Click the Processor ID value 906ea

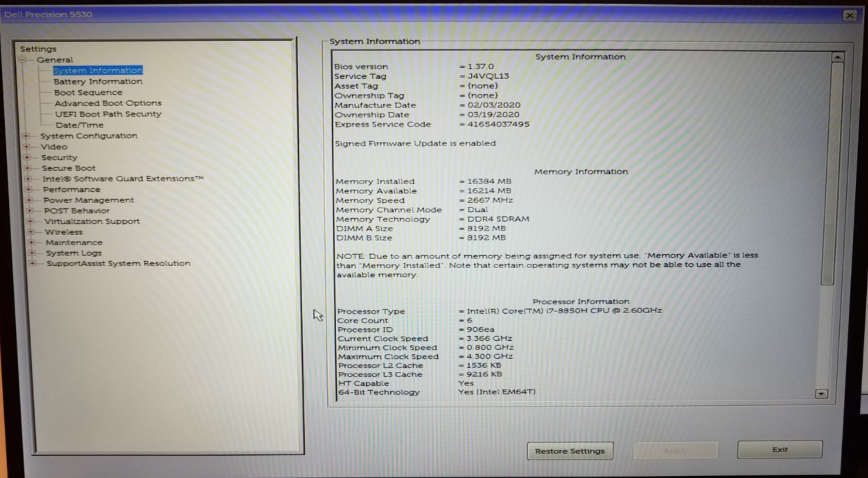point(480,330)
